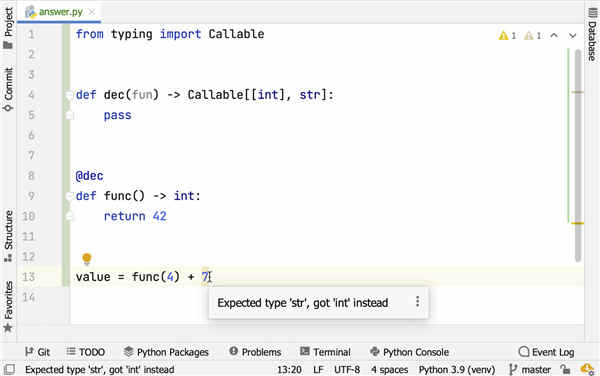Toggle the tool window bars square icon
This screenshot has height=376, width=600.
[9, 369]
